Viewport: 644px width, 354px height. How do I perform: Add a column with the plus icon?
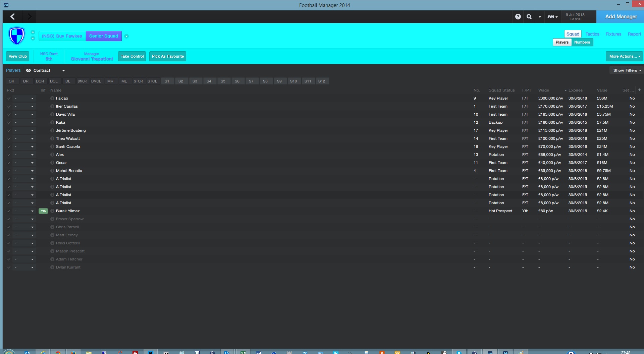tap(639, 90)
